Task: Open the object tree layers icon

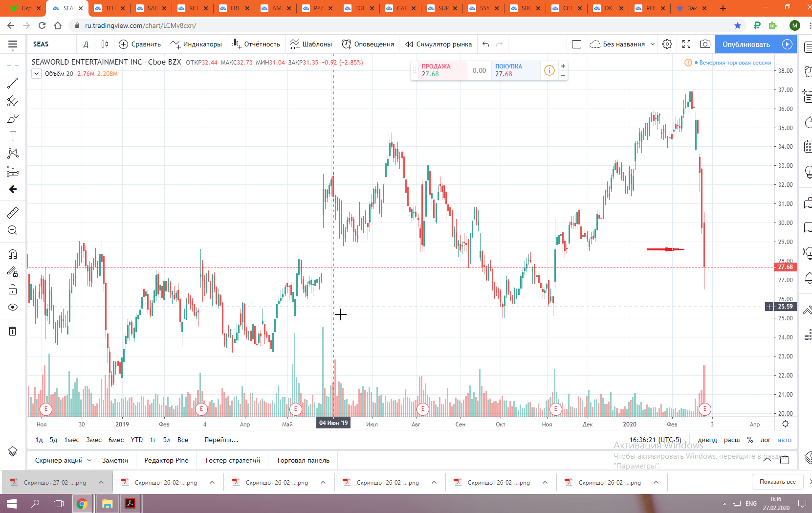Action: point(13,451)
